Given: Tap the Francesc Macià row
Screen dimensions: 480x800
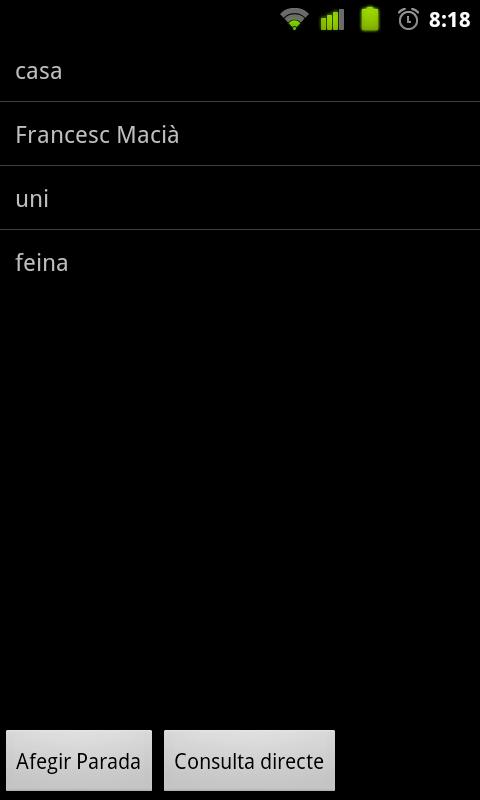Looking at the screenshot, I should [240, 134].
